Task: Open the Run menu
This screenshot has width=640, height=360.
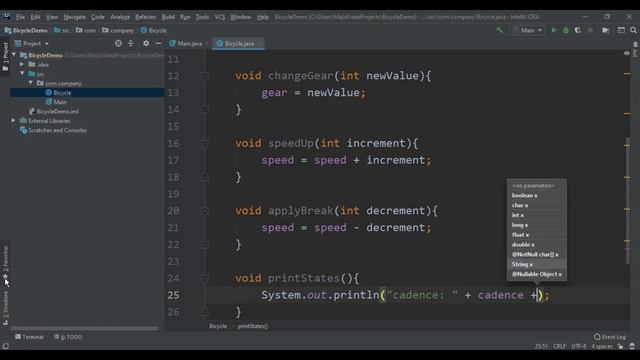Action: click(185, 17)
